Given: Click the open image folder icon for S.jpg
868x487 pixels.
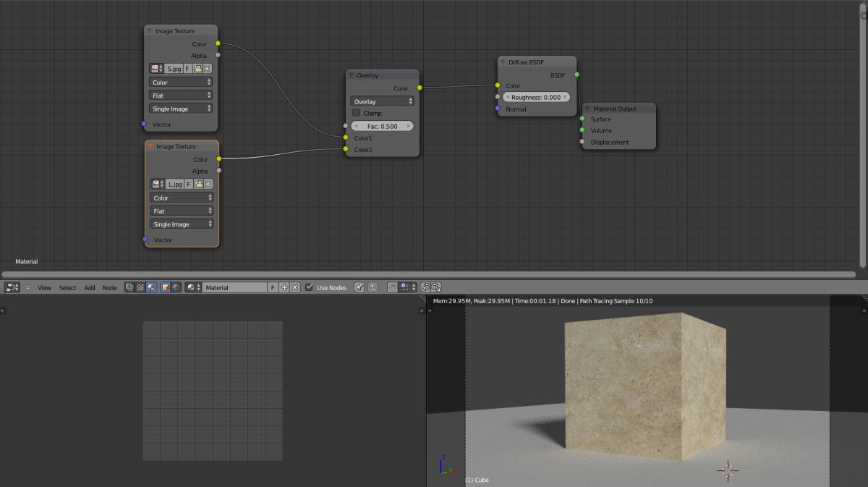Looking at the screenshot, I should tap(197, 69).
